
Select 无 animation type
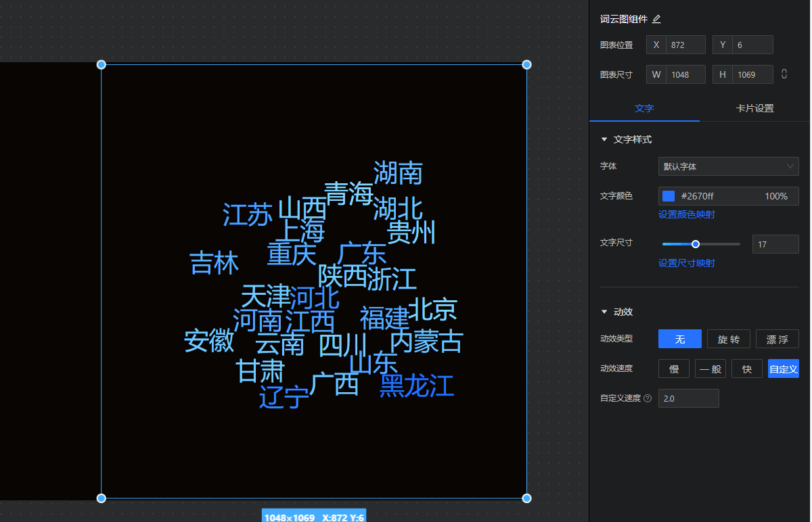(679, 339)
